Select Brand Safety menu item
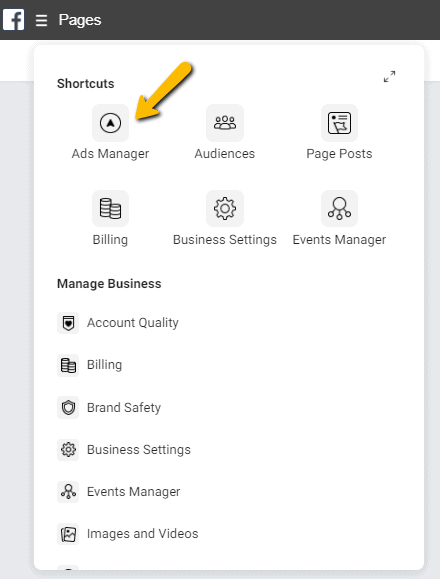The height and width of the screenshot is (579, 440). (124, 408)
